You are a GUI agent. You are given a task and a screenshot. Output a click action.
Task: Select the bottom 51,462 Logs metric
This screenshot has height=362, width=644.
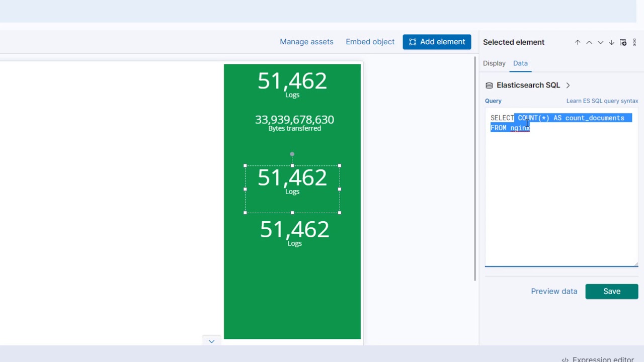294,233
